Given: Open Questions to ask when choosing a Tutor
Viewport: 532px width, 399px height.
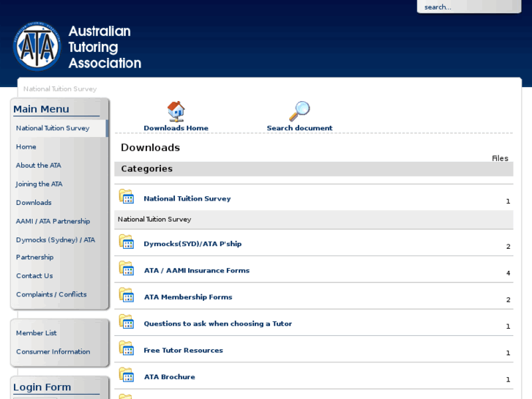Looking at the screenshot, I should click(x=217, y=324).
